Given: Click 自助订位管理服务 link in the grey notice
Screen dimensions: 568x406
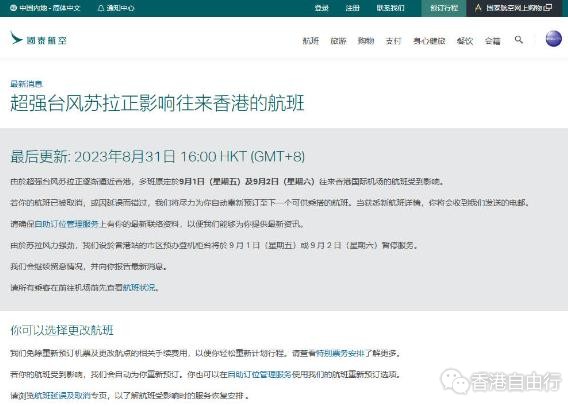Looking at the screenshot, I should click(x=66, y=224).
